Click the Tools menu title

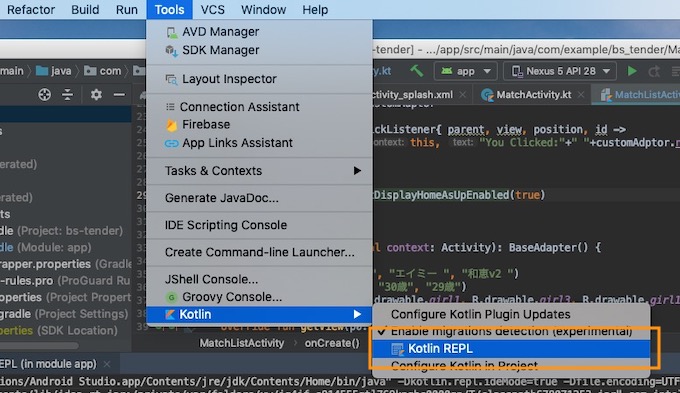click(169, 10)
